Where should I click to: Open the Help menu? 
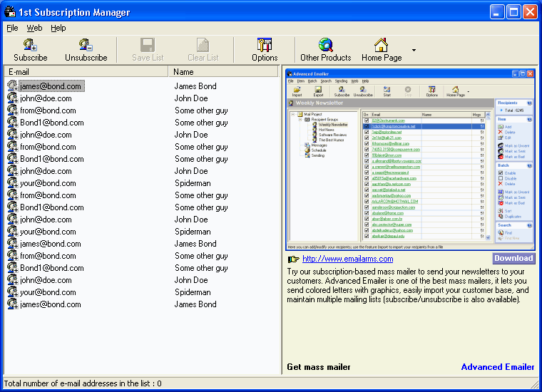coord(58,28)
